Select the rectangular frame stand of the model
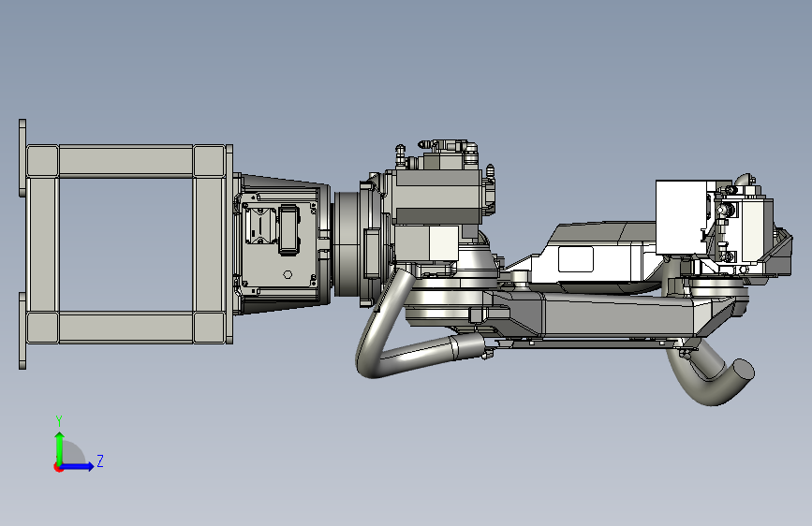 [x=126, y=244]
